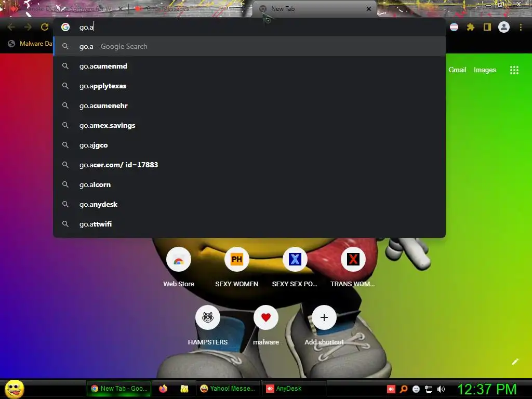This screenshot has height=399, width=532.
Task: Reload the page with the refresh icon
Action: pos(45,27)
